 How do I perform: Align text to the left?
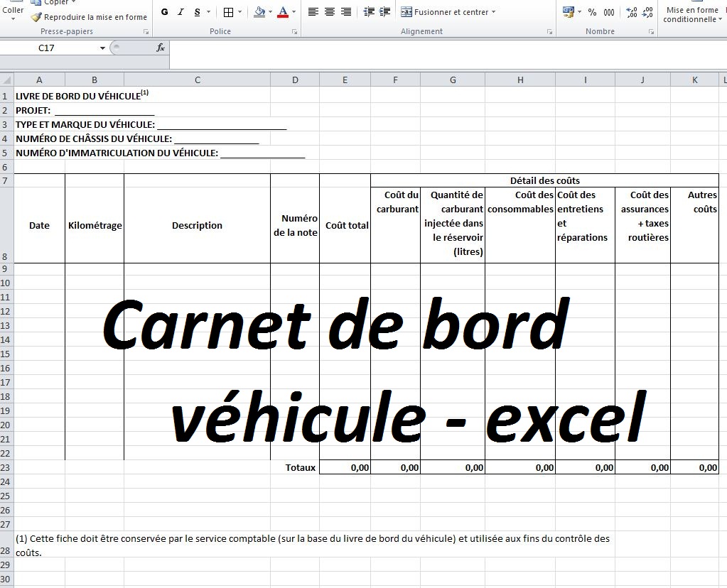313,12
